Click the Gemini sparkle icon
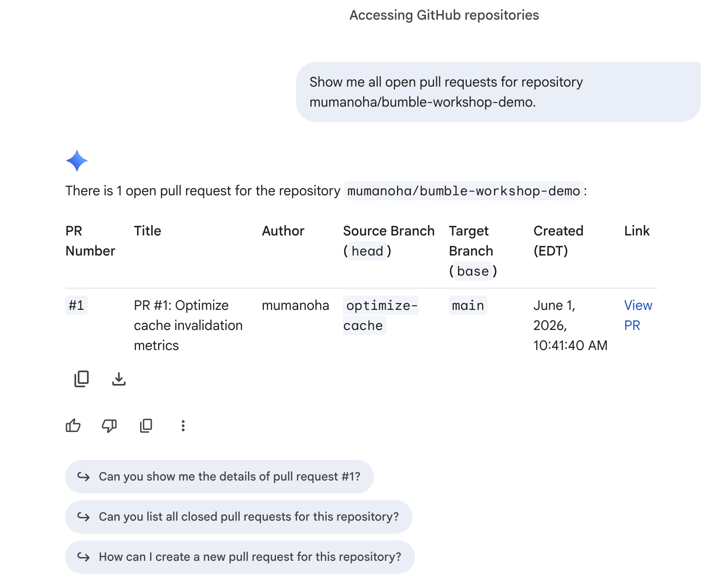 click(x=77, y=161)
